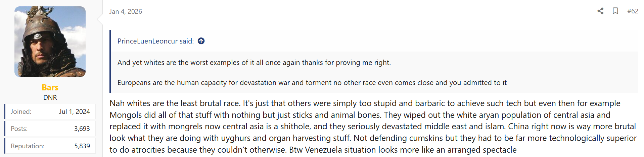Select the Jul 1, 2024 join date

(x=75, y=111)
